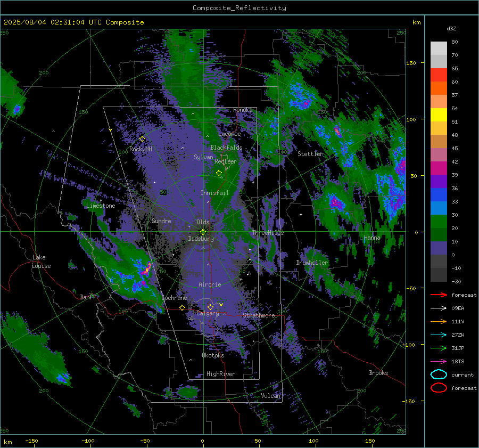Screen dimensions: 479x448
Task: Click the magenta 18TS arrow icon
Action: tap(439, 362)
